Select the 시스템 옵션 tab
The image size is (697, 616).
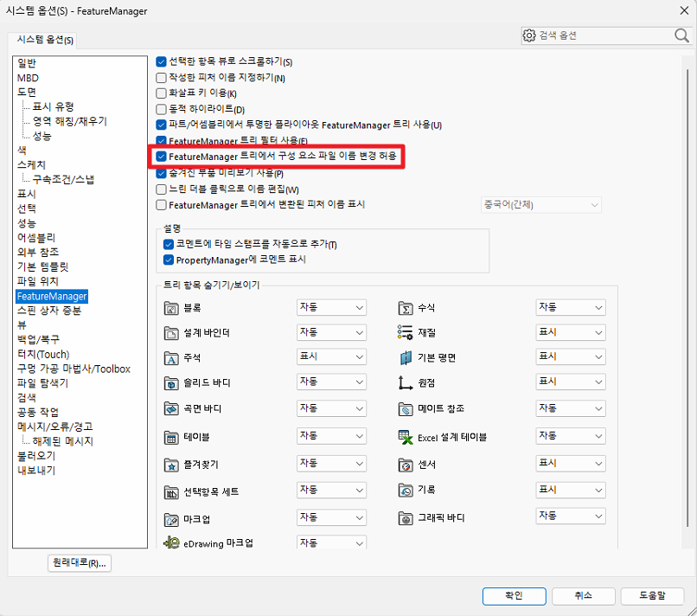pyautogui.click(x=44, y=40)
